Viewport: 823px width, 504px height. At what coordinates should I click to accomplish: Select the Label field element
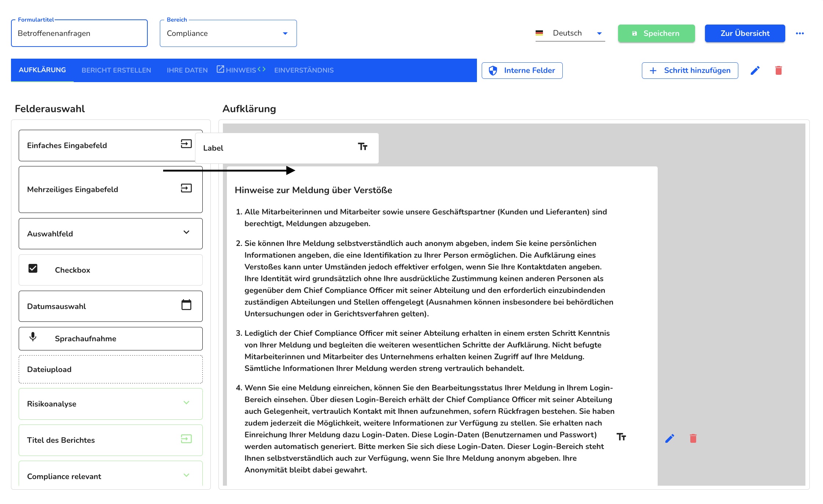[x=287, y=148]
